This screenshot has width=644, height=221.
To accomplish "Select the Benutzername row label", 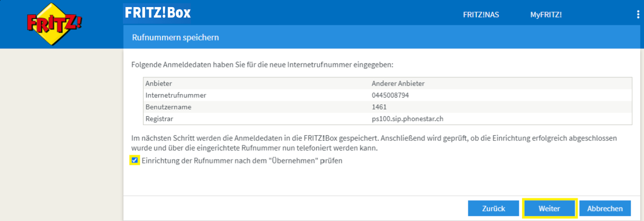I will coord(168,107).
